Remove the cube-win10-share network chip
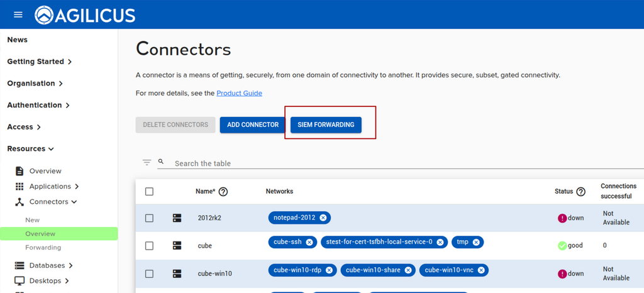The image size is (644, 293). click(408, 270)
